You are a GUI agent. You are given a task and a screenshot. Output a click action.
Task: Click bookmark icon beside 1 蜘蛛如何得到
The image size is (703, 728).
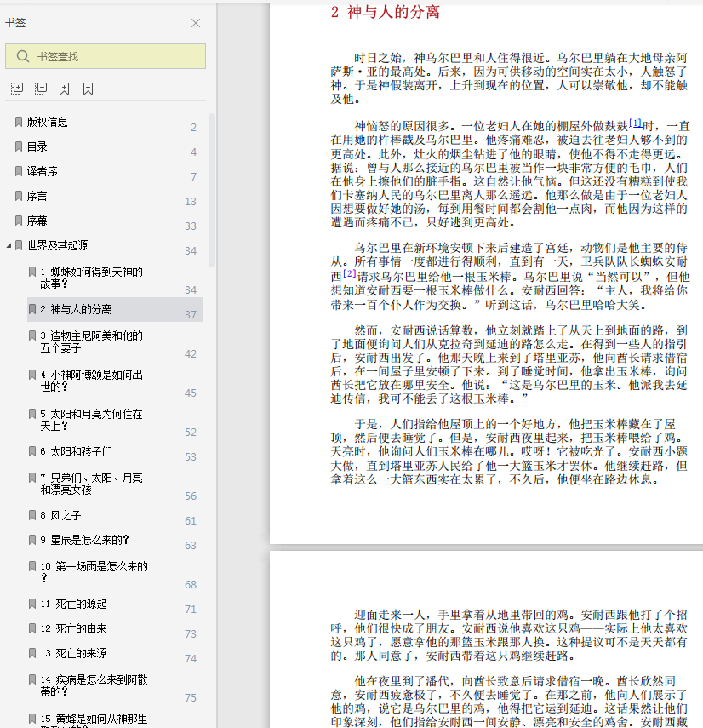(32, 271)
